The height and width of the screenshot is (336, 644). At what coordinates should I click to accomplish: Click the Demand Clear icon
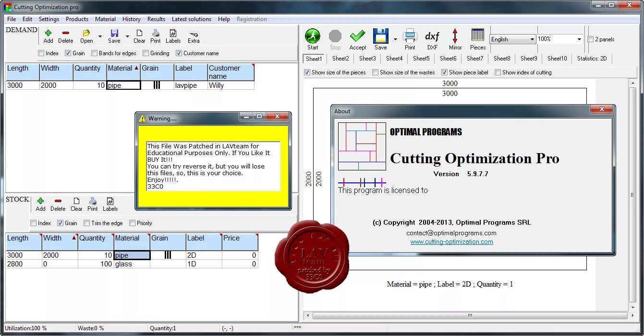(x=139, y=33)
